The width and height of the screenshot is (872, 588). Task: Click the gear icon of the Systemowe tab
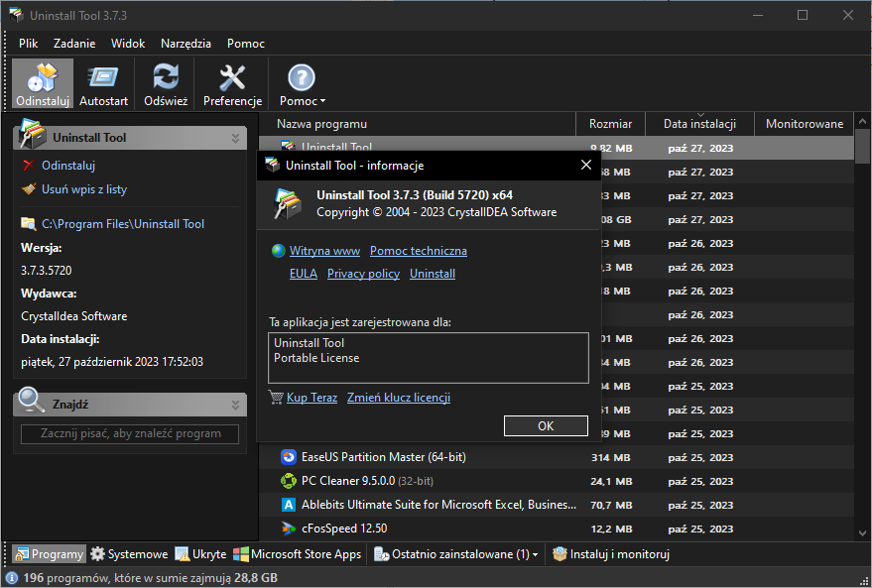click(x=97, y=553)
